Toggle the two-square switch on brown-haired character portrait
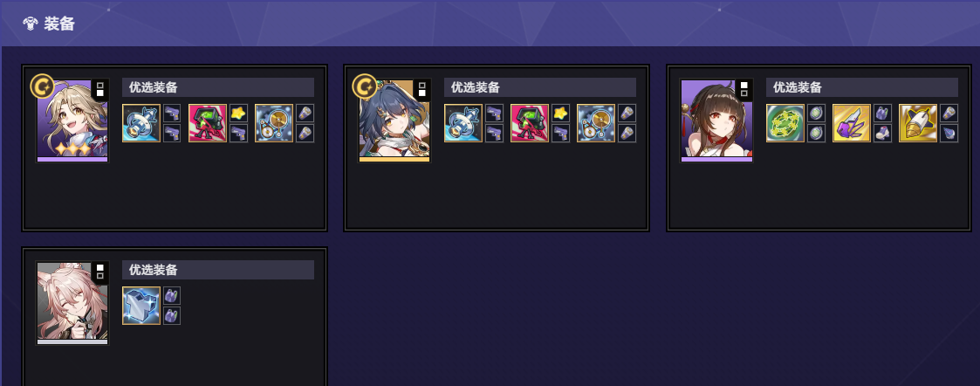The height and width of the screenshot is (386, 980). click(744, 89)
